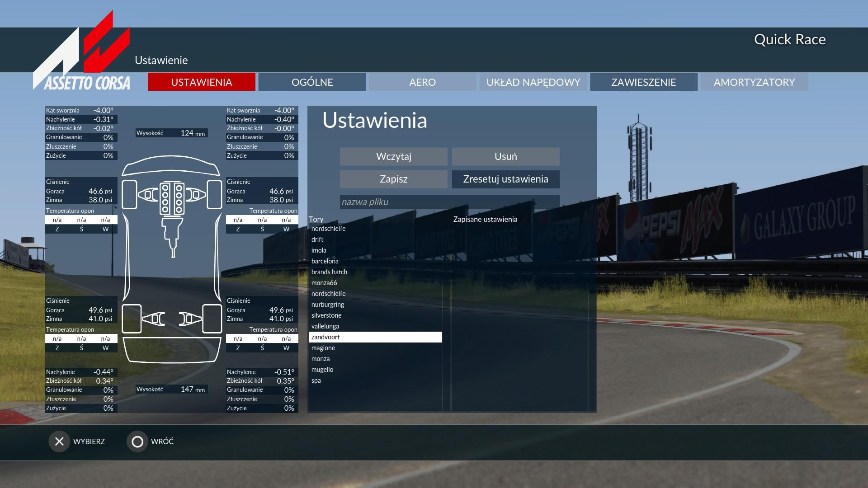Select brands hatch in track list

click(375, 272)
